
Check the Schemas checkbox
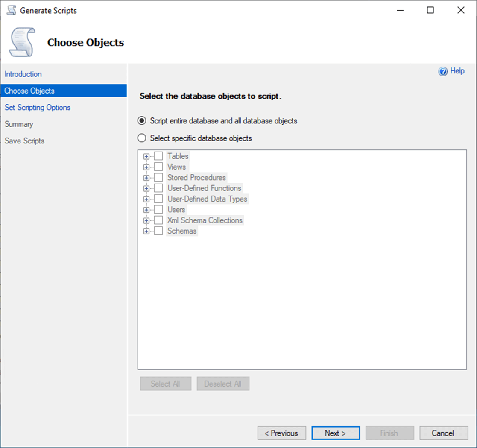(158, 231)
